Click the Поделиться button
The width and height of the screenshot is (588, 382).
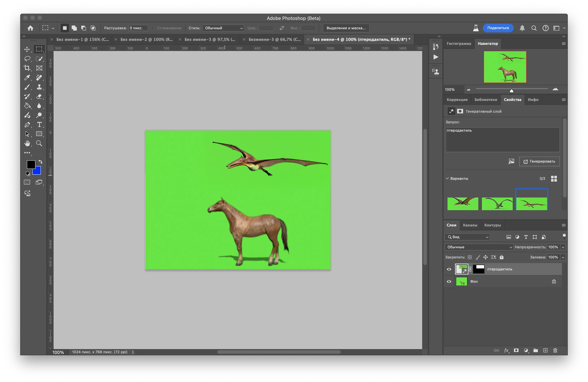click(498, 28)
